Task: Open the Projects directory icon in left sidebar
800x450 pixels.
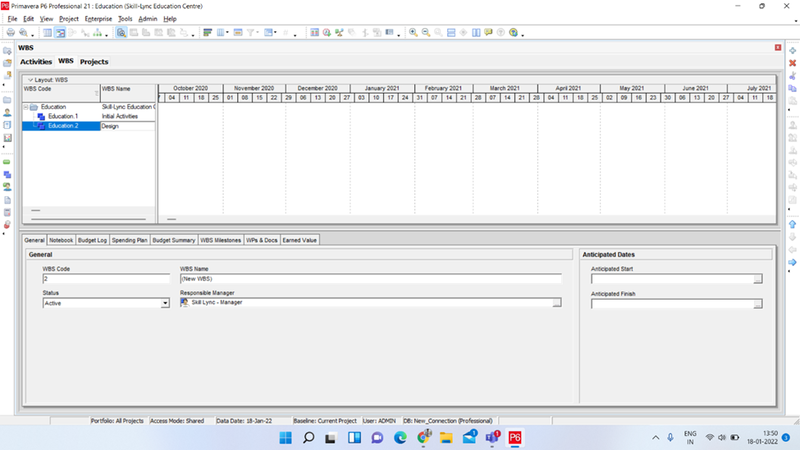Action: click(x=7, y=100)
